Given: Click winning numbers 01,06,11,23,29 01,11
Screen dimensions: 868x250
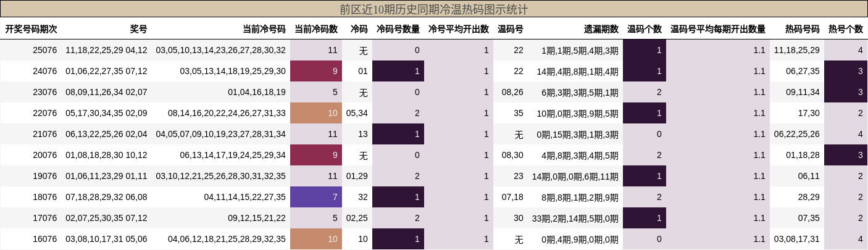Looking at the screenshot, I should (x=106, y=177).
